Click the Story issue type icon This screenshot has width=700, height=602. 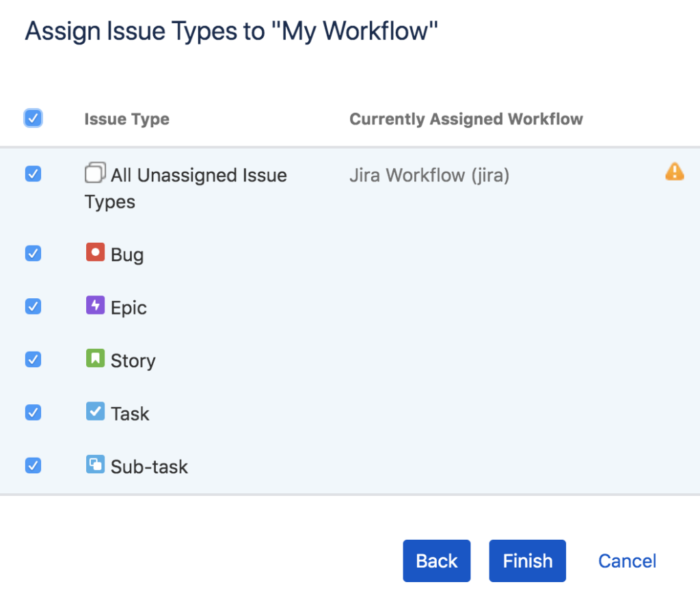tap(95, 359)
